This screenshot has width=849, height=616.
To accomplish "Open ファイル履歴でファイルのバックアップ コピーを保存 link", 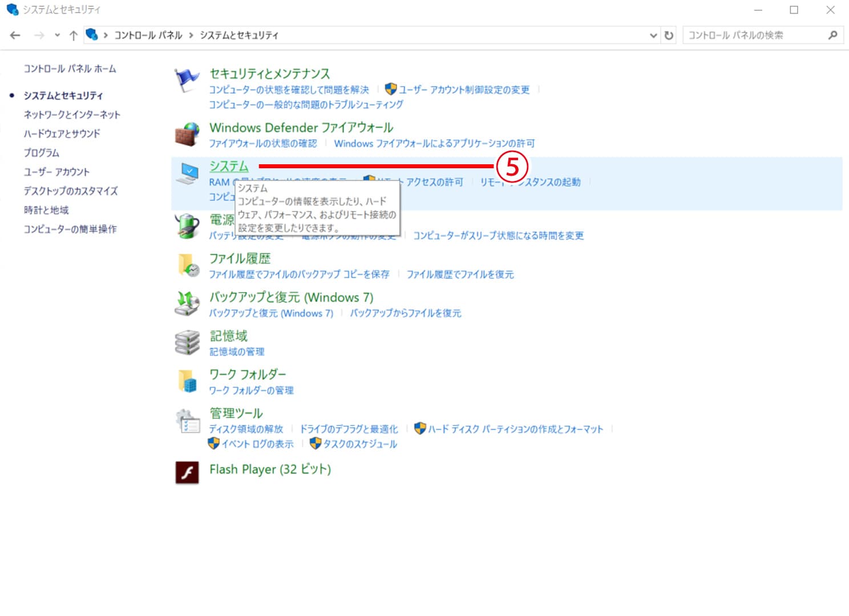I will pyautogui.click(x=299, y=274).
